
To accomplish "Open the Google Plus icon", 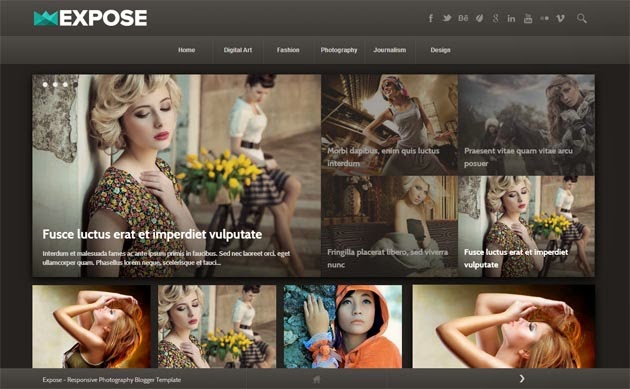I will click(496, 18).
